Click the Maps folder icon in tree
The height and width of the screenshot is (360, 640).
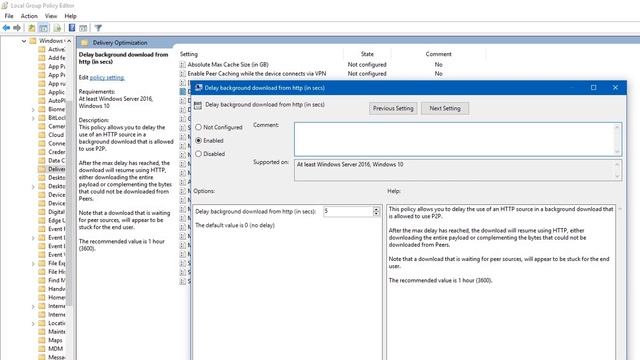(42, 340)
